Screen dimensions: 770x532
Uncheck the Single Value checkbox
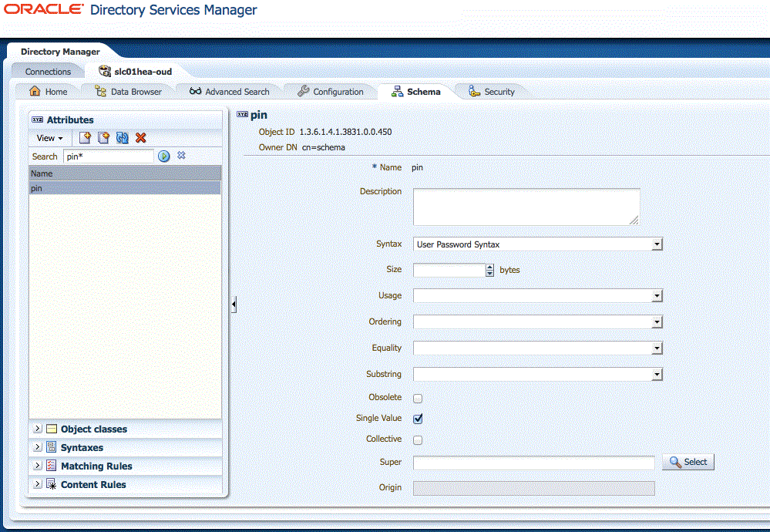point(418,419)
